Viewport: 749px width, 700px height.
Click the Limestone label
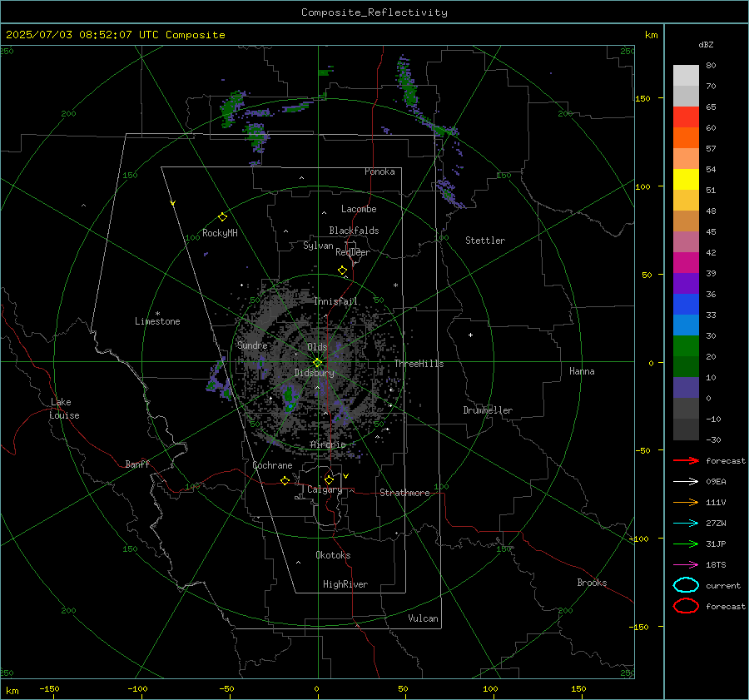tap(157, 321)
